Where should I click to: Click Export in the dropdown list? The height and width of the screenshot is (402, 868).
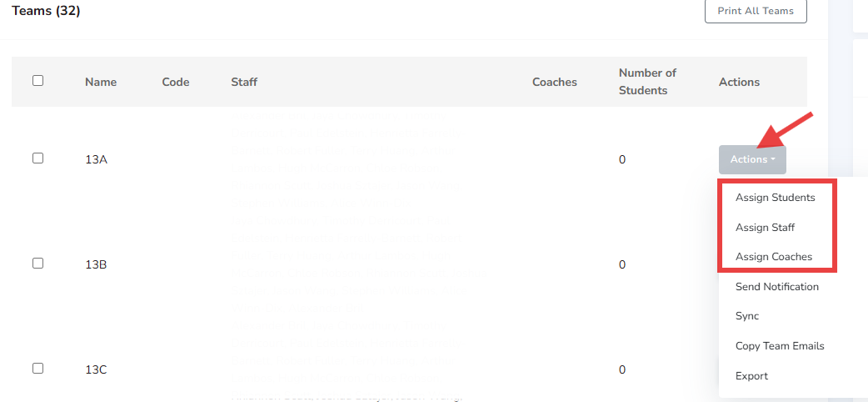click(x=751, y=376)
